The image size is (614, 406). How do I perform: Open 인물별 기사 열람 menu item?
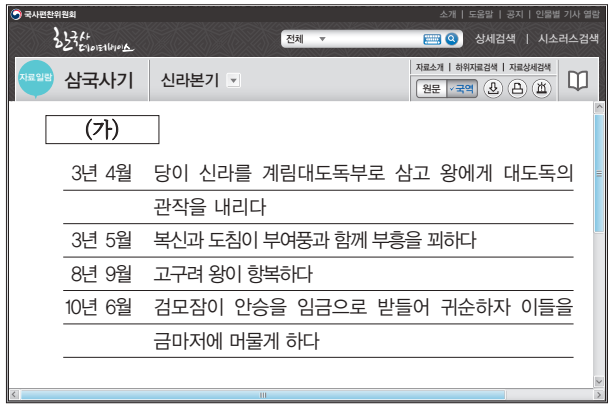pos(567,14)
